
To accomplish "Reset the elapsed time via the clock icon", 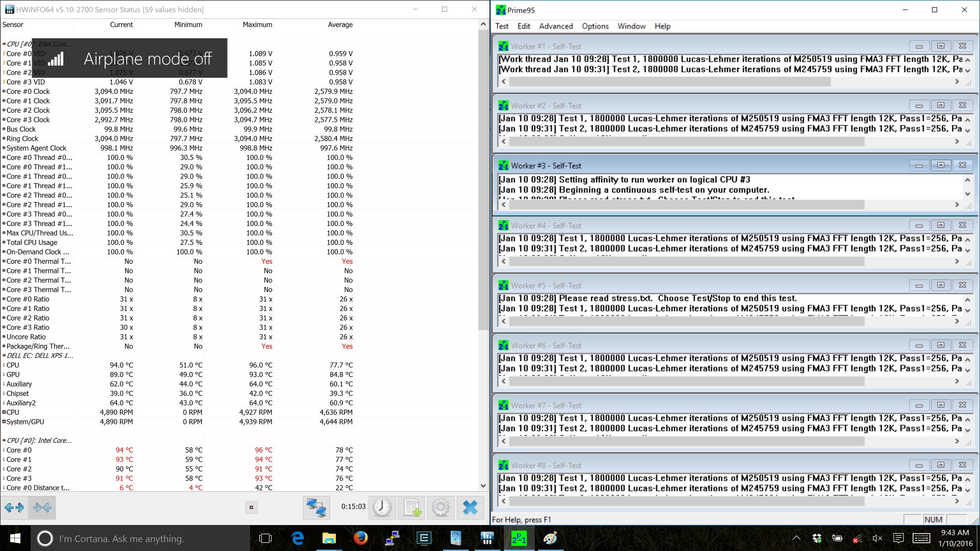I will 382,507.
